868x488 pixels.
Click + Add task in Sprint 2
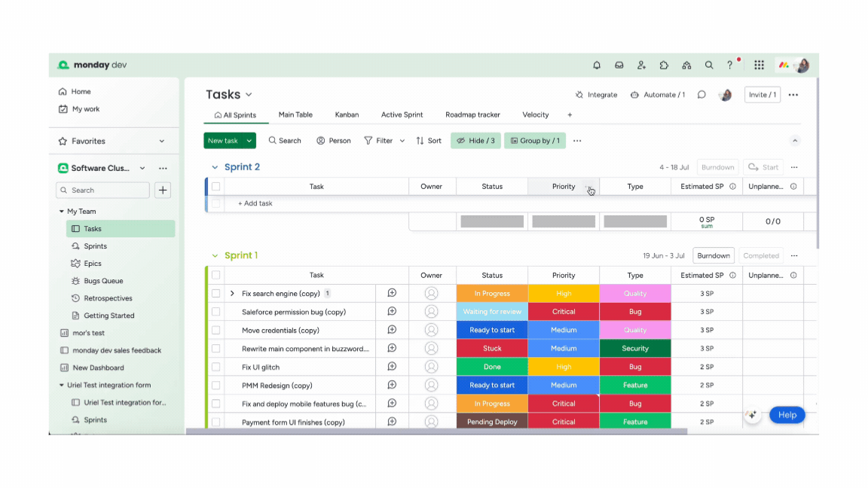255,203
